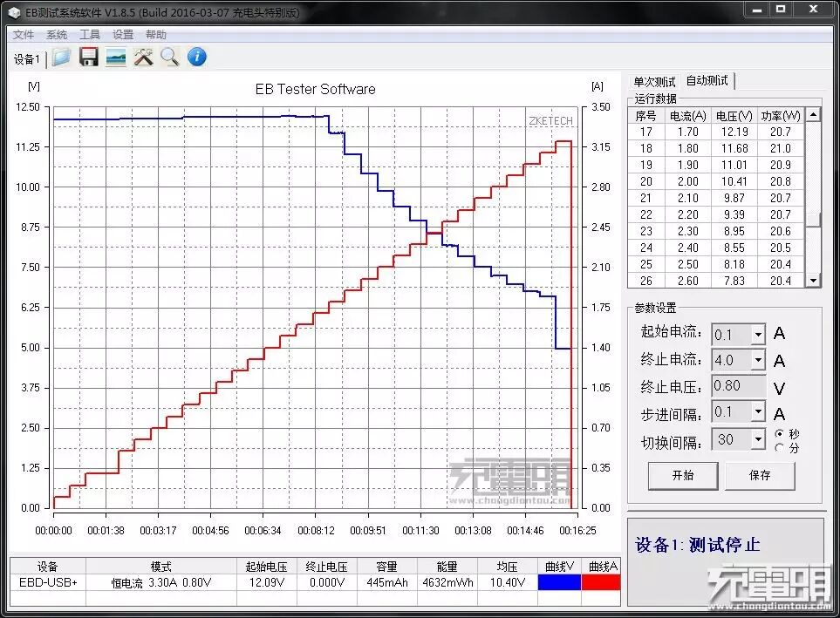Click the 设备1: 测试停止 status text

pos(698,545)
